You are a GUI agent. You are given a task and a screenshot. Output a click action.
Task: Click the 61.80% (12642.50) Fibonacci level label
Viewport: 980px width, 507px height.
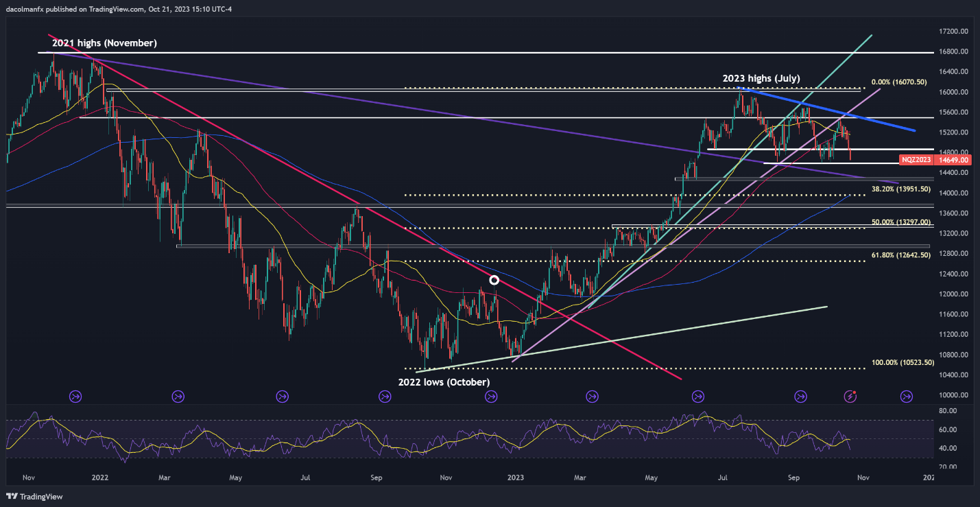900,255
